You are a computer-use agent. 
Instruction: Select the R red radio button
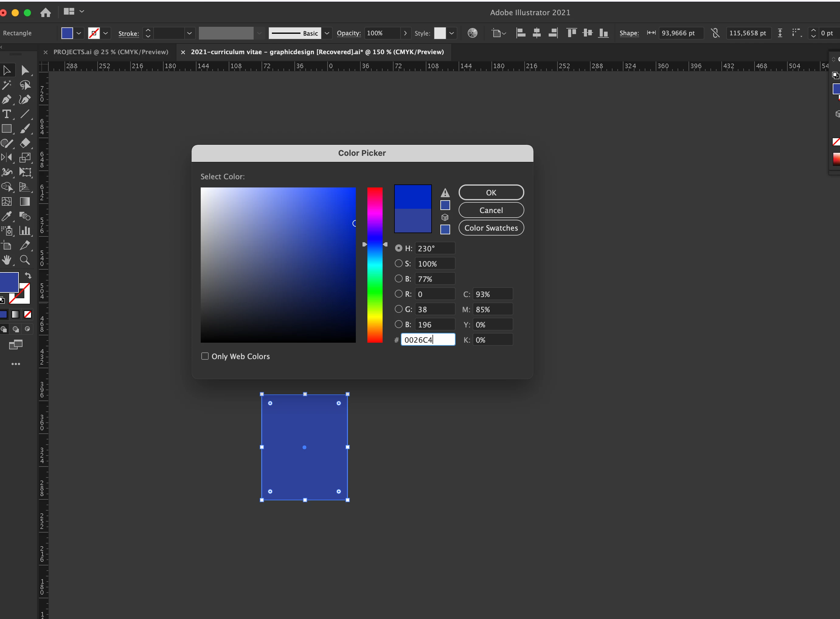[398, 294]
